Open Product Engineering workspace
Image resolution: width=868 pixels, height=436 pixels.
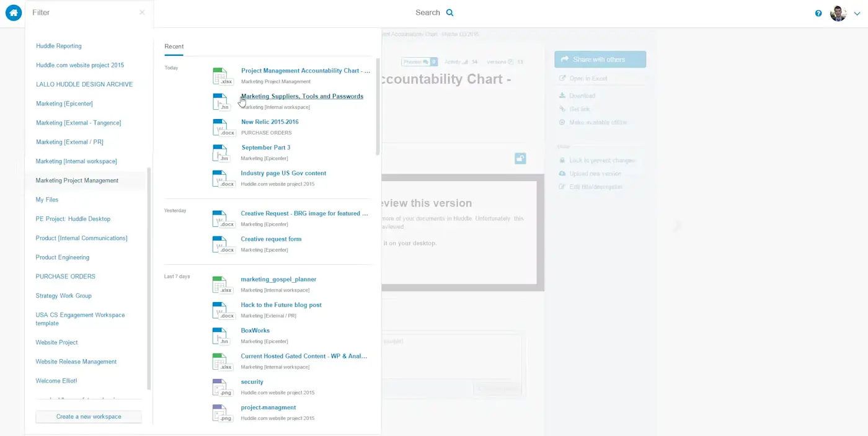point(63,257)
